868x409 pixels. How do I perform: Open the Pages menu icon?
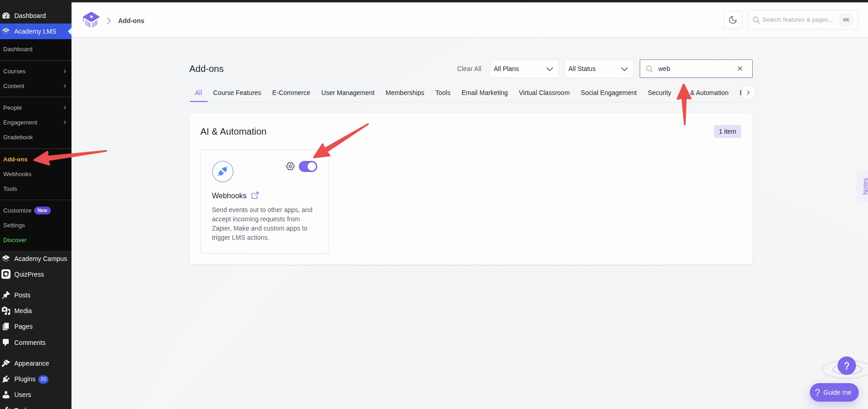pyautogui.click(x=6, y=326)
